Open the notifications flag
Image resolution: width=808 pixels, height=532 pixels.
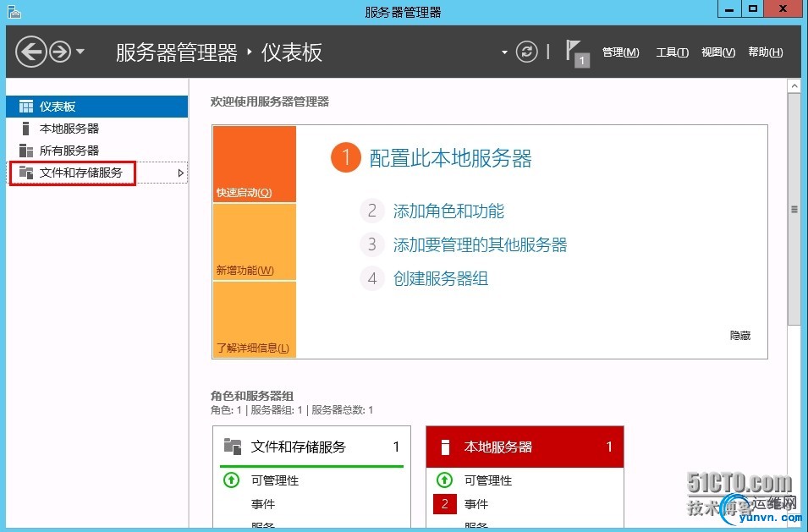pyautogui.click(x=577, y=53)
